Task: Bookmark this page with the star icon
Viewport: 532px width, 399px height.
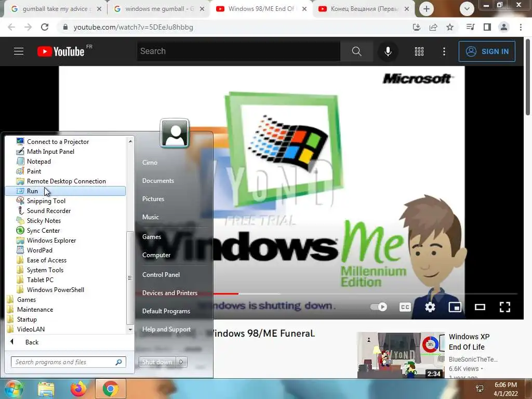Action: (450, 27)
